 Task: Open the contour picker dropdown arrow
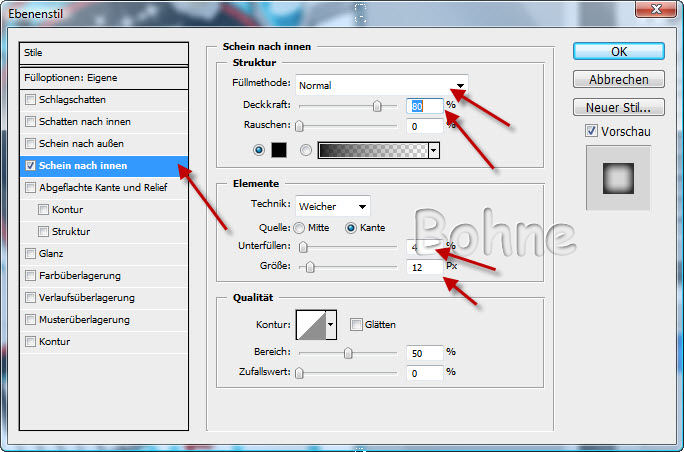(x=331, y=324)
